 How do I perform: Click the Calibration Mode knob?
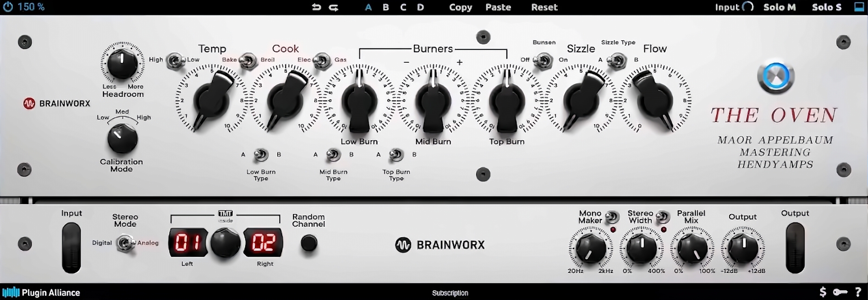[x=122, y=139]
